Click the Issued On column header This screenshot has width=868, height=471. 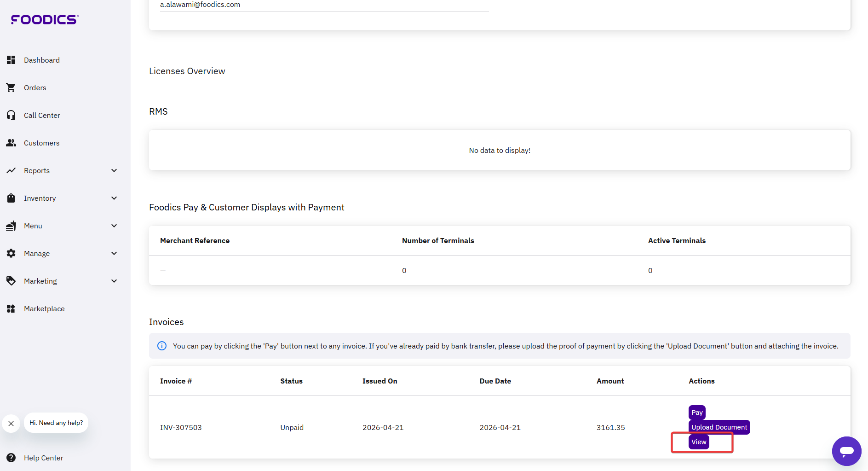(x=379, y=381)
